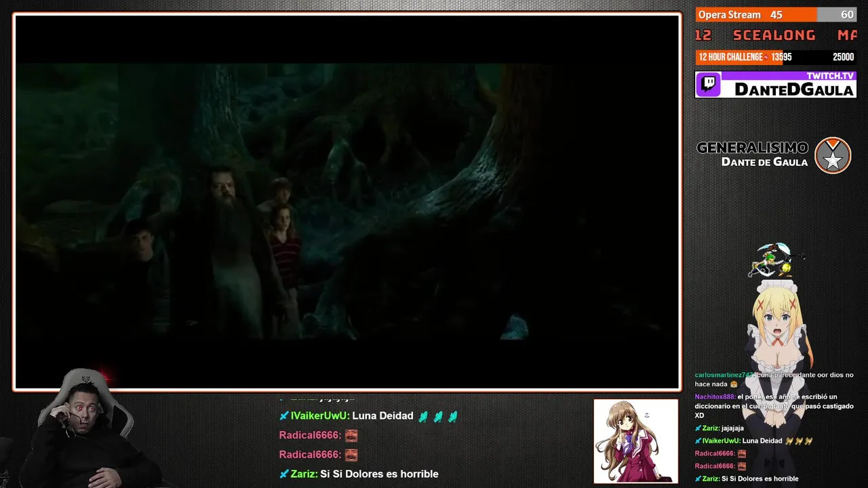Click the Opera Stream current value 45
Viewport: 868px width, 488px height.
776,15
